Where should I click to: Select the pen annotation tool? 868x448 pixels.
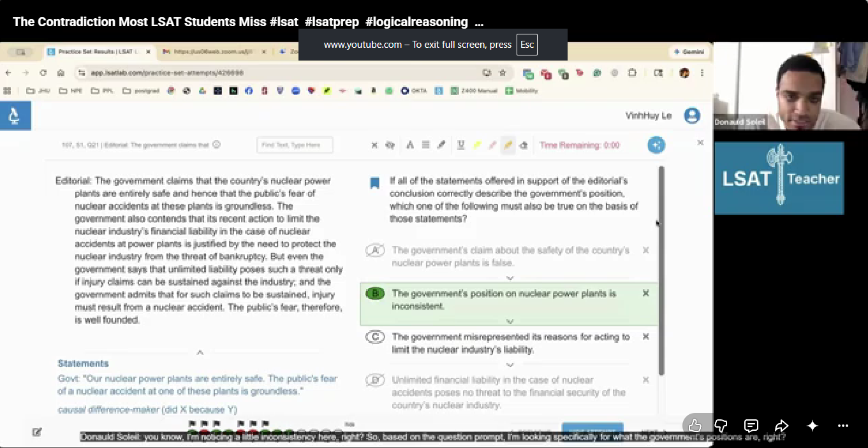pyautogui.click(x=441, y=145)
